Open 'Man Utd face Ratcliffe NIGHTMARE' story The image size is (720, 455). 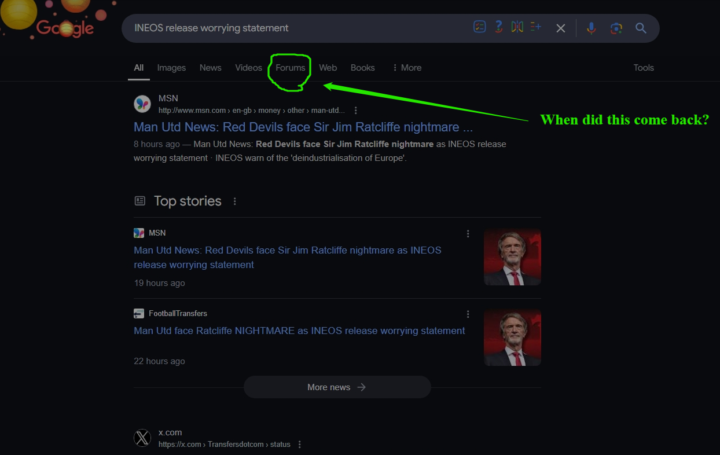click(x=299, y=331)
